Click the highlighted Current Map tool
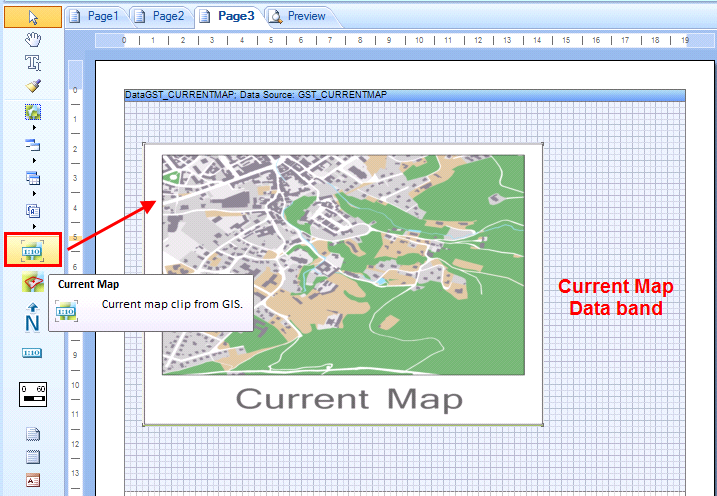The image size is (717, 496). (x=32, y=249)
